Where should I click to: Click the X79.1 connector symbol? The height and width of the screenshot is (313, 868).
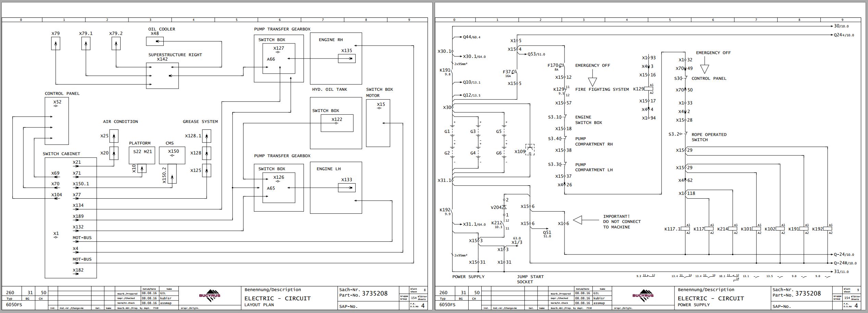pos(86,44)
